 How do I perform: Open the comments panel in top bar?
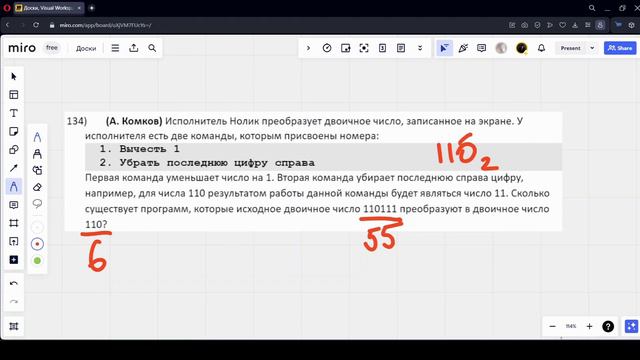(x=482, y=48)
